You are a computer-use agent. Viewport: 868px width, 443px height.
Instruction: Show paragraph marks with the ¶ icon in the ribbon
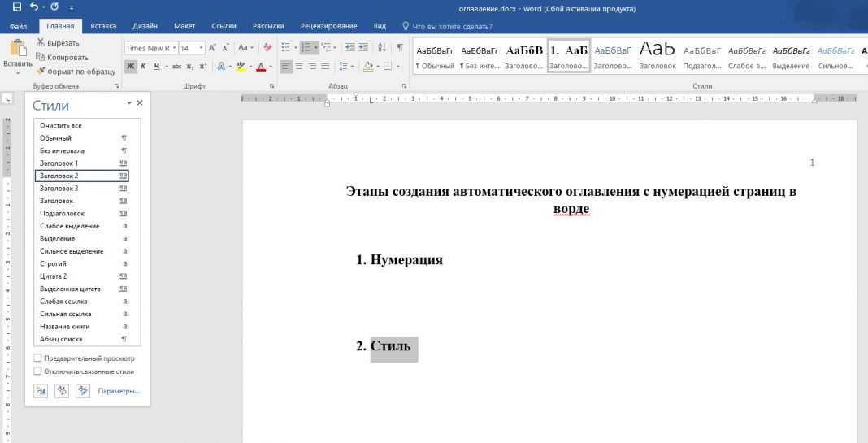click(400, 48)
